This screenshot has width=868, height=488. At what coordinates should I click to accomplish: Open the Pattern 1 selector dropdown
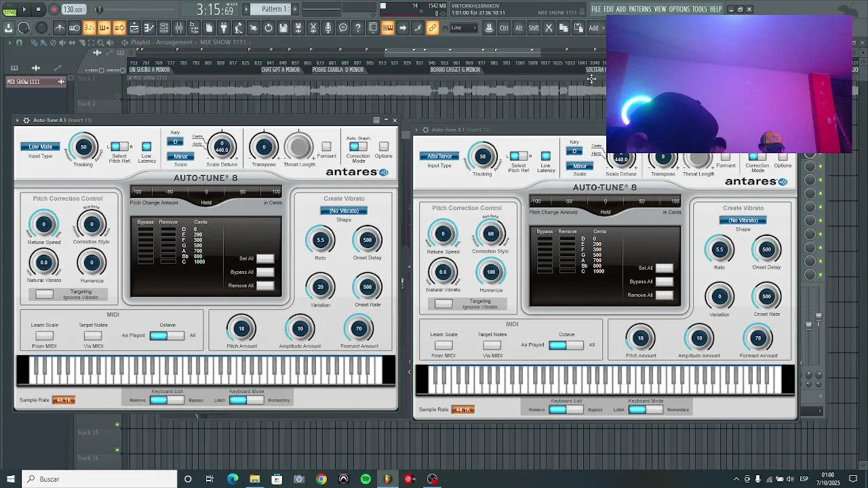click(x=274, y=9)
